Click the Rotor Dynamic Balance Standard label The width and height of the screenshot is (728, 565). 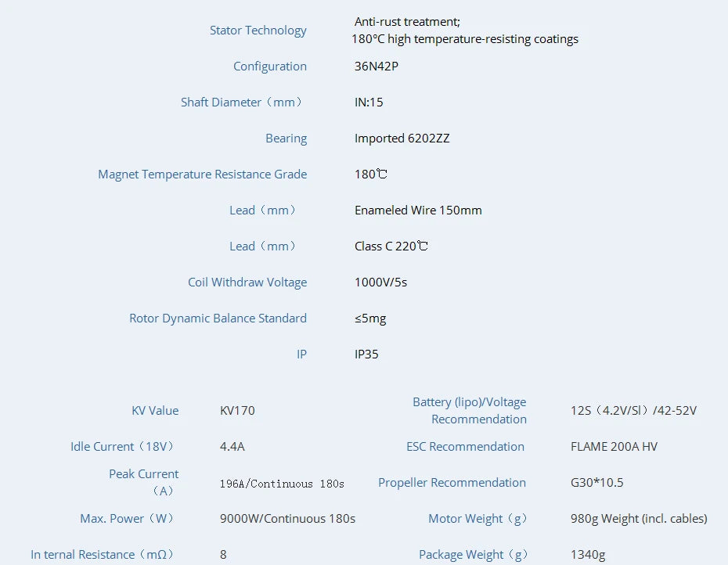(x=218, y=318)
